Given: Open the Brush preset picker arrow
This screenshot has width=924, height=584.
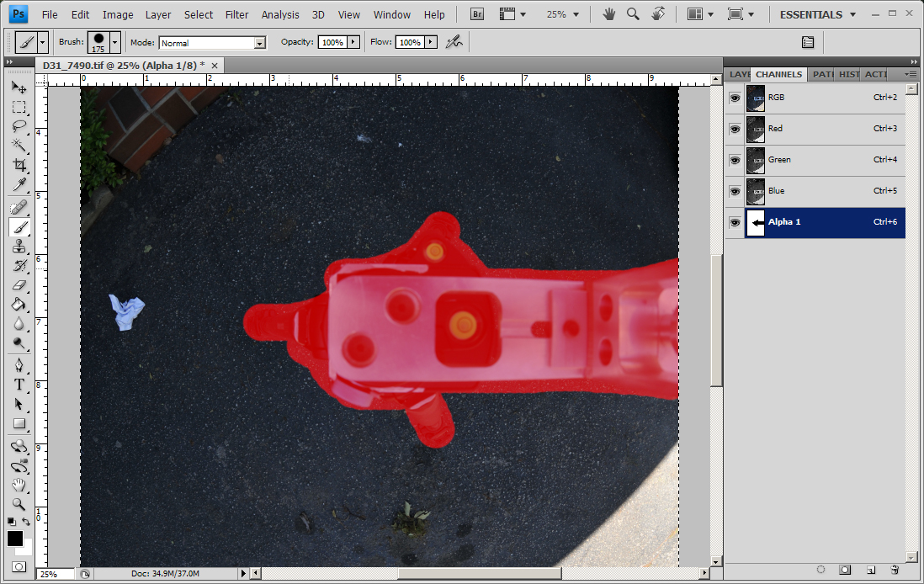Looking at the screenshot, I should (x=115, y=42).
